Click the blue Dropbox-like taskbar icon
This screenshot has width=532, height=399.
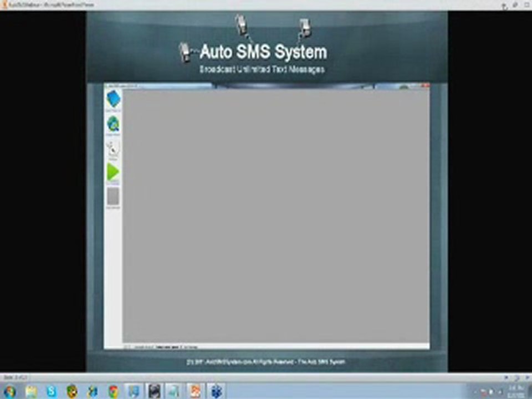coord(216,392)
